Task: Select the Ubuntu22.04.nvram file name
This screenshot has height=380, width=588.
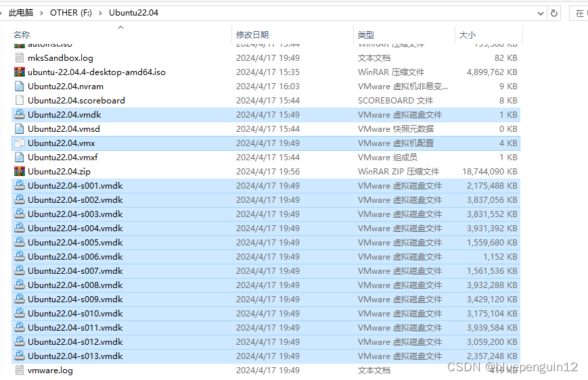Action: click(x=66, y=87)
